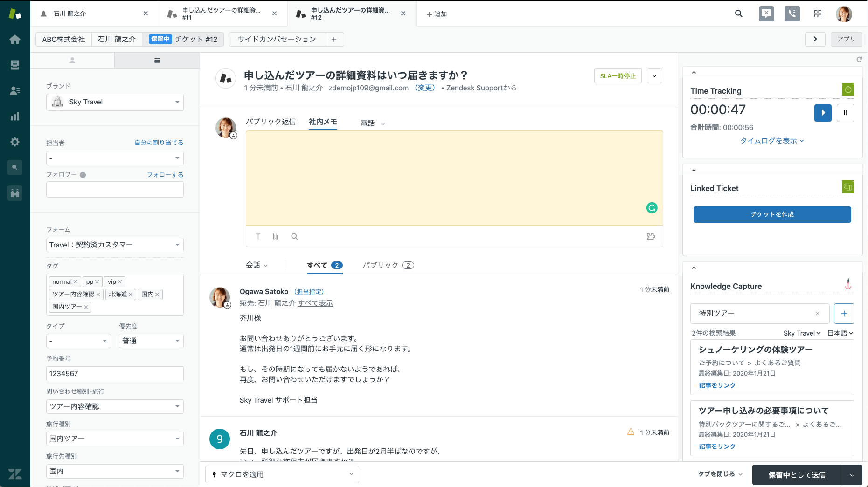Viewport: 868px width, 487px height.
Task: Remove the vip tag
Action: click(x=121, y=281)
